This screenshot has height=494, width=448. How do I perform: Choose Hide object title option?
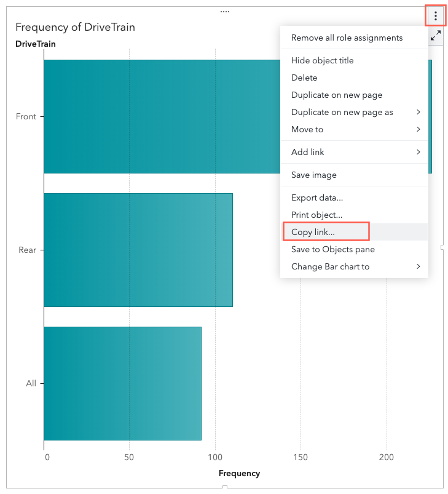(x=322, y=60)
